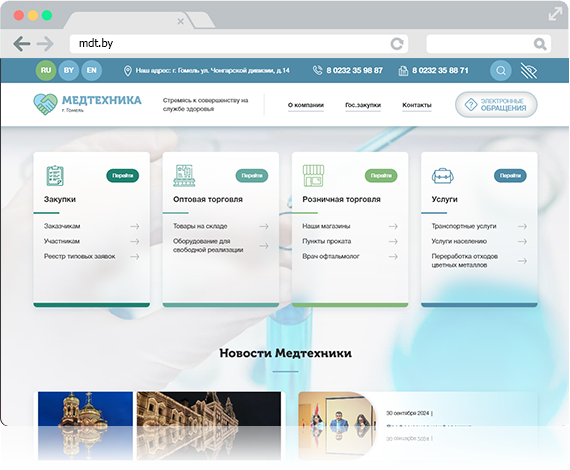Open Участникам link
This screenshot has width=570, height=470.
pos(61,241)
